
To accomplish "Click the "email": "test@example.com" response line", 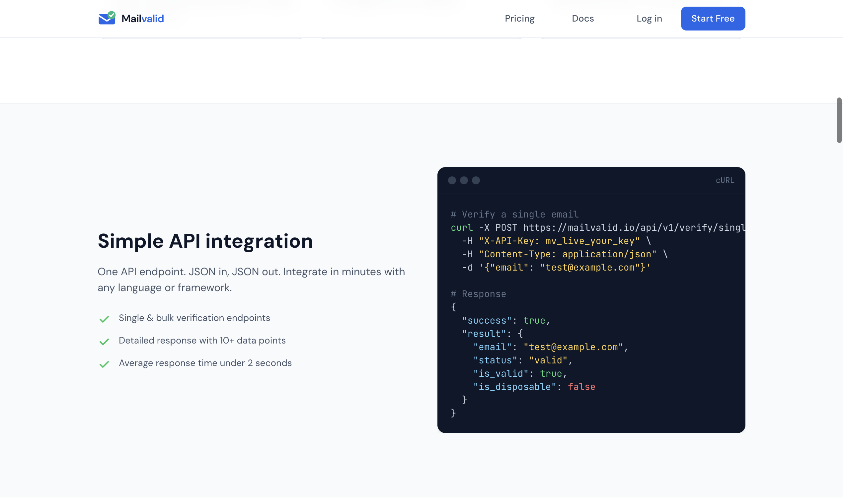I will (x=550, y=347).
